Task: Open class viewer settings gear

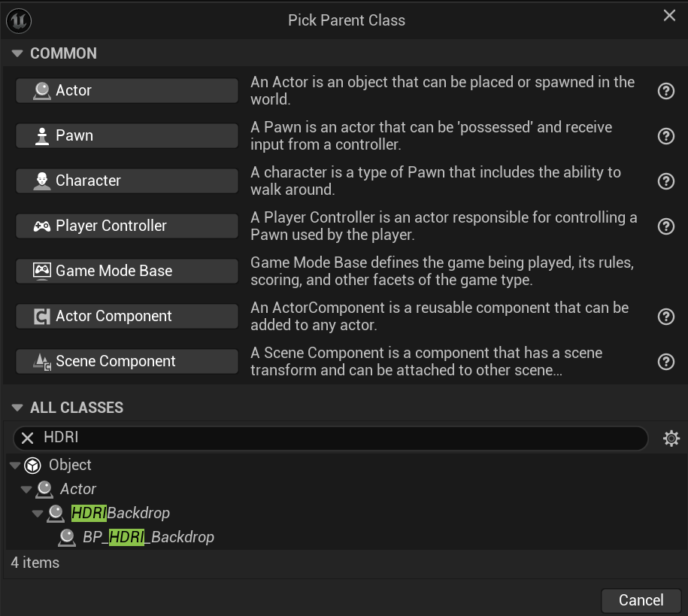Action: pos(671,438)
